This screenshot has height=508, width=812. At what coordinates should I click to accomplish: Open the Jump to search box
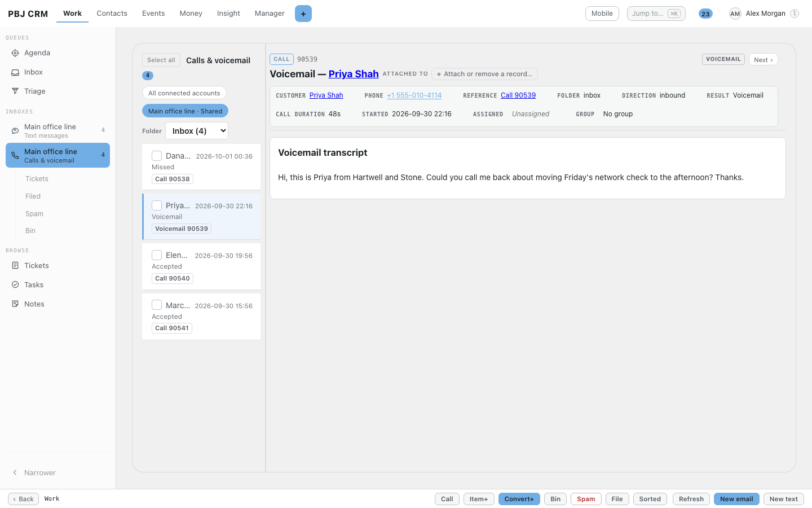coord(656,14)
